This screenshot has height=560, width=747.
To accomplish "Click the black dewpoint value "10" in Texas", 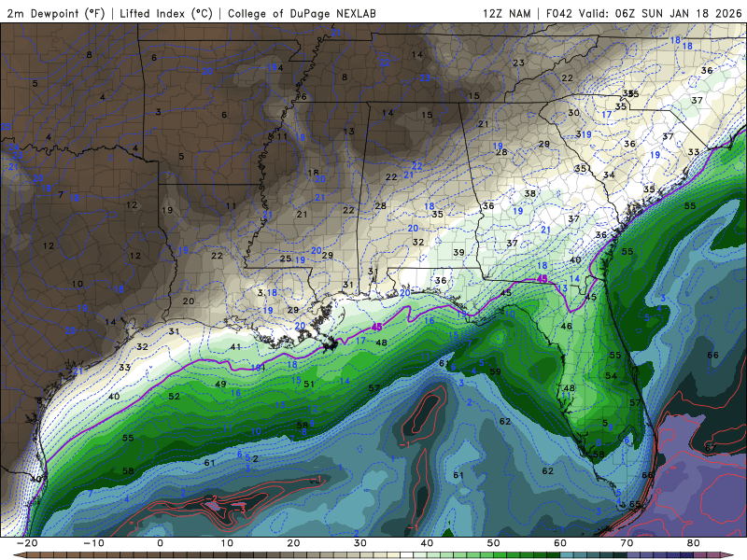I will point(78,284).
